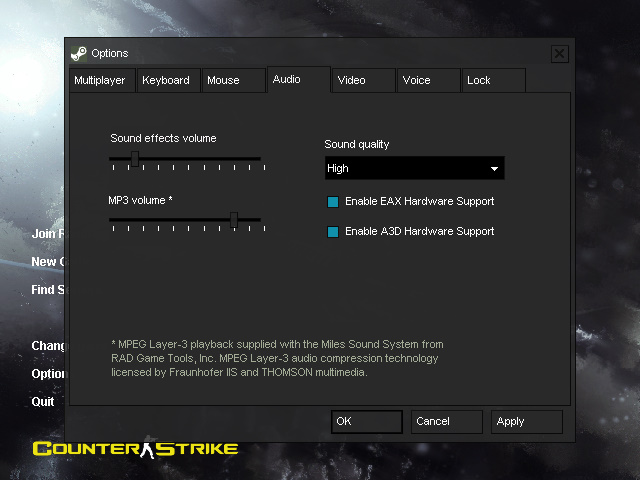
Task: Click the Steam logo icon in title bar
Action: [79, 53]
